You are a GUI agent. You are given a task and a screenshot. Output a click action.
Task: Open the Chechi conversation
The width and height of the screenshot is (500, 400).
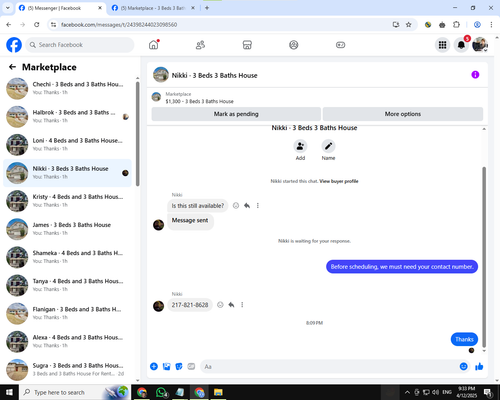click(x=67, y=88)
